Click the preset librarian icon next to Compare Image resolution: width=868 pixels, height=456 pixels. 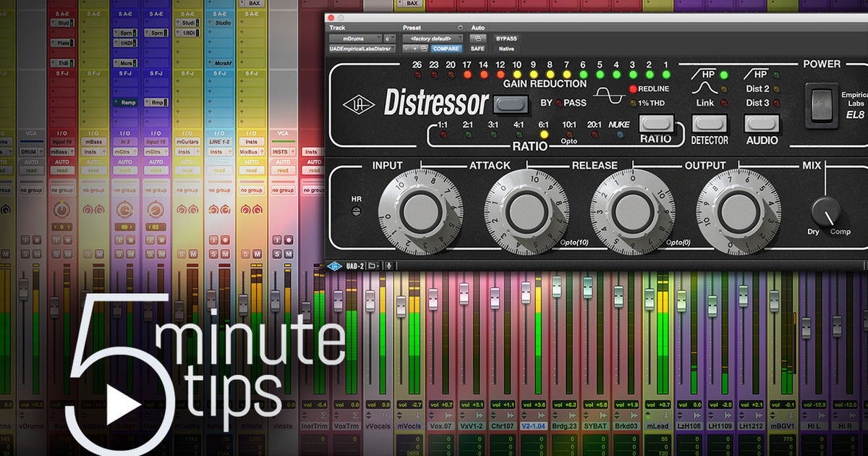click(424, 48)
